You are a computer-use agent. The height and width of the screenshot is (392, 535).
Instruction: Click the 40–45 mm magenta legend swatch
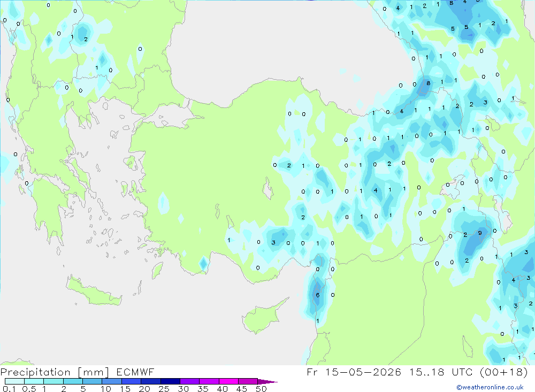click(228, 381)
